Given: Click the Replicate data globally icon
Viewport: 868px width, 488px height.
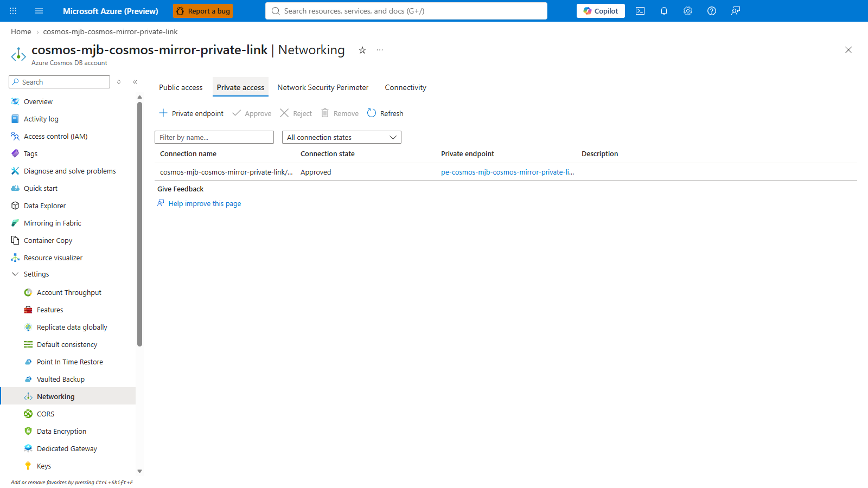Looking at the screenshot, I should (28, 327).
